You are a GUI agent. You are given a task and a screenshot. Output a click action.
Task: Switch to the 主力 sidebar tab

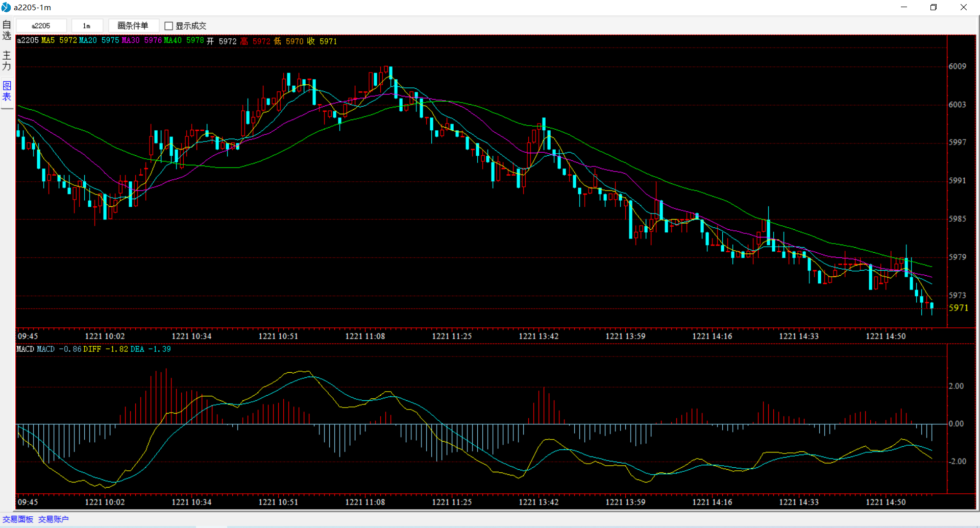click(x=7, y=61)
